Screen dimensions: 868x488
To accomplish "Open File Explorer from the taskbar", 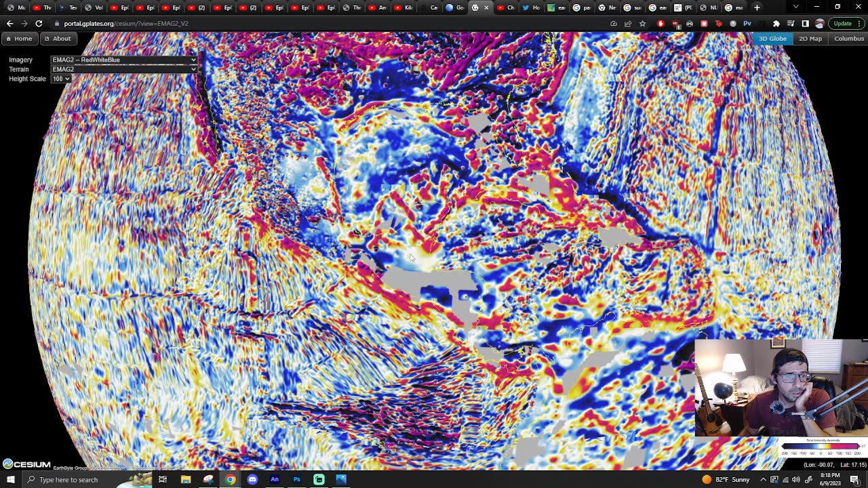I will (x=186, y=480).
